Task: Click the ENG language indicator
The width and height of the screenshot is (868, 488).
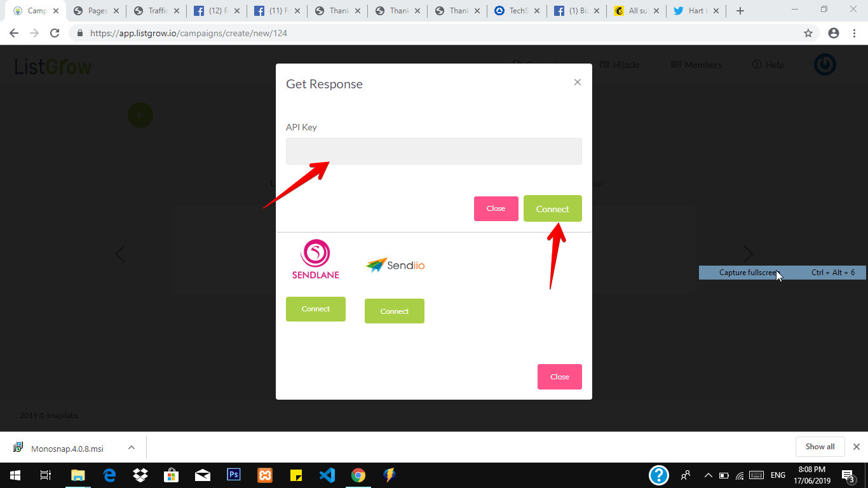Action: pyautogui.click(x=778, y=475)
